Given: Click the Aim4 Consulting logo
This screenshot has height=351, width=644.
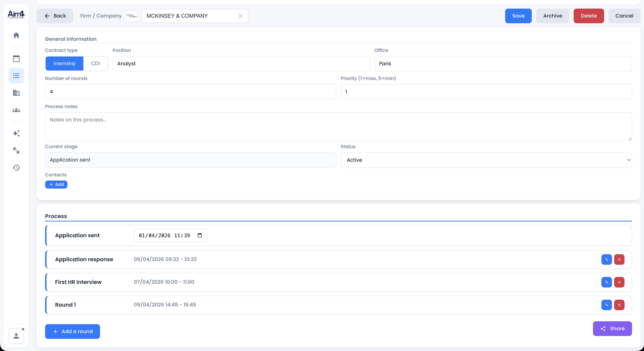Looking at the screenshot, I should [x=16, y=14].
